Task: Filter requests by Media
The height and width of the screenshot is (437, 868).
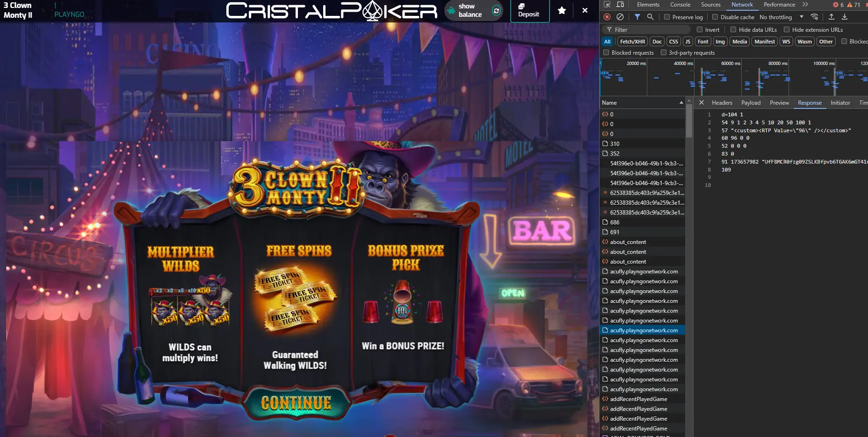Action: [x=739, y=41]
